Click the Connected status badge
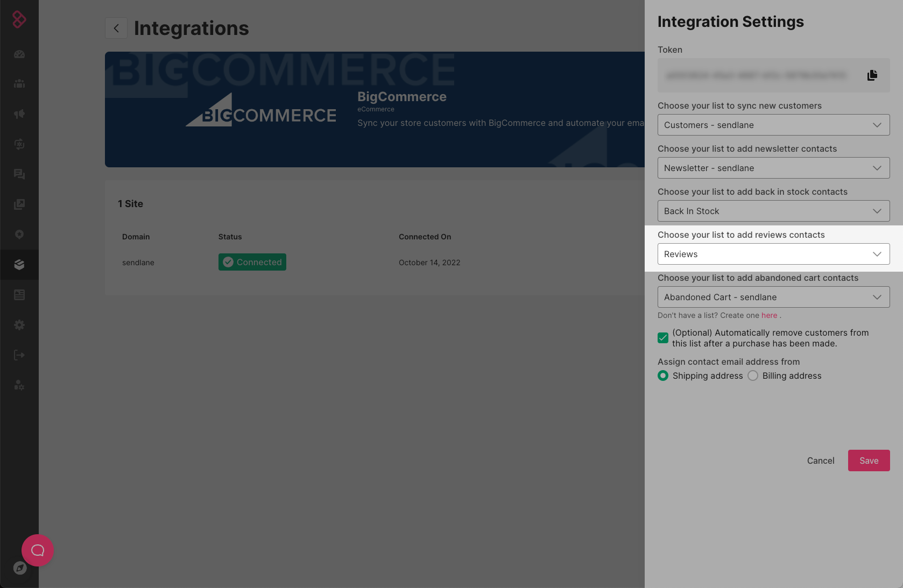The image size is (903, 588). (x=252, y=262)
